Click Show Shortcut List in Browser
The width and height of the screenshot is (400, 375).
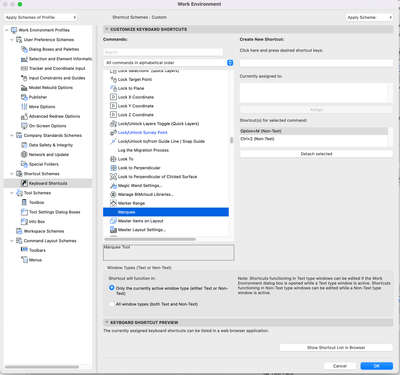click(336, 347)
